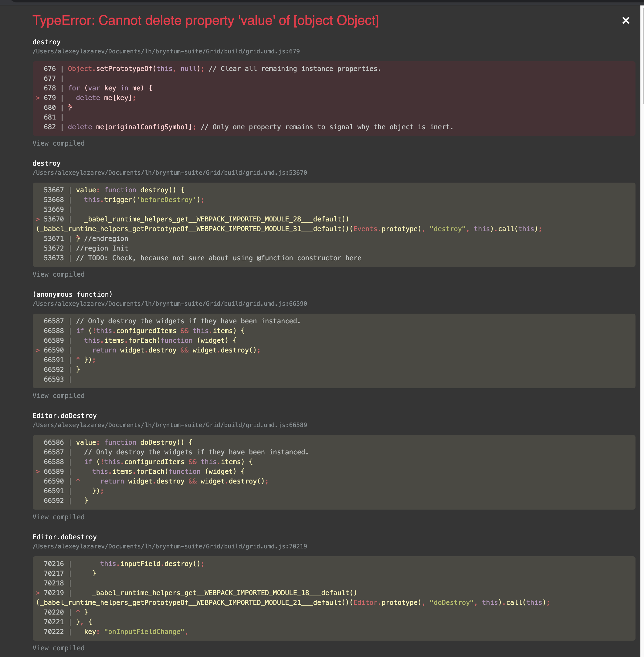Dismiss the error overlay

click(x=625, y=20)
